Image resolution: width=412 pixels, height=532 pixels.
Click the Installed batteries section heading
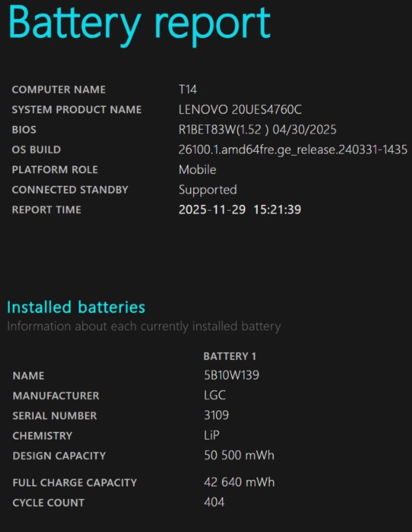76,307
